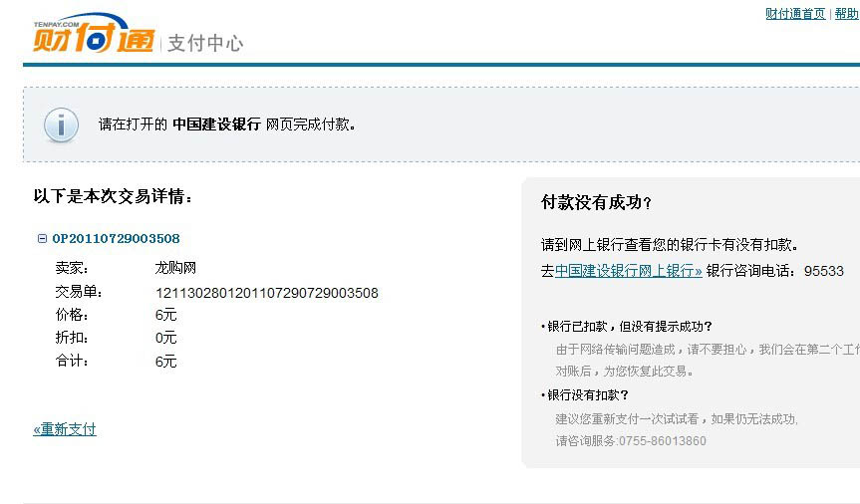Click the 支付中心 header text
Viewport: 860px width, 504px height.
205,43
